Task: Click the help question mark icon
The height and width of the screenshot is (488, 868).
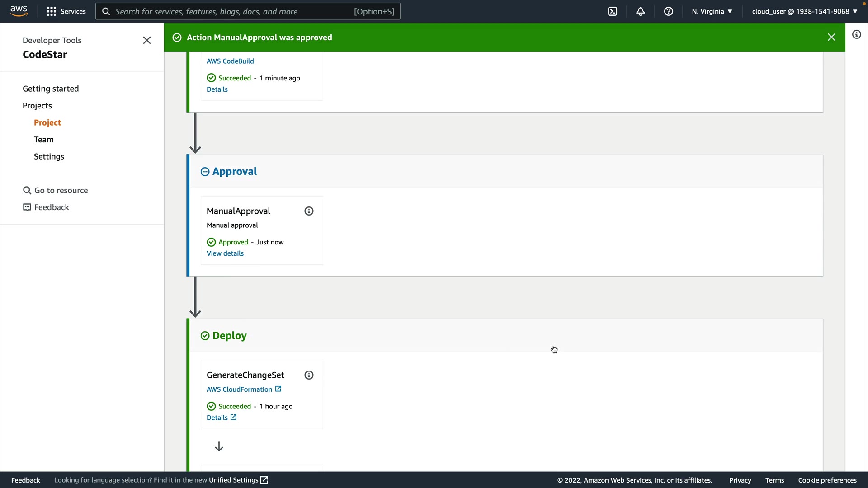Action: pyautogui.click(x=669, y=11)
